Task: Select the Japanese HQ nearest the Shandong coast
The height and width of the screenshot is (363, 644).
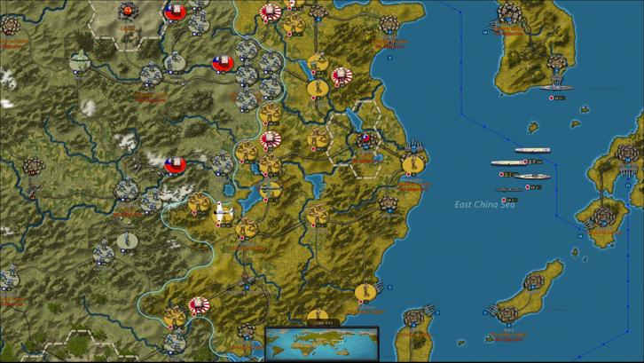Action: tap(342, 76)
